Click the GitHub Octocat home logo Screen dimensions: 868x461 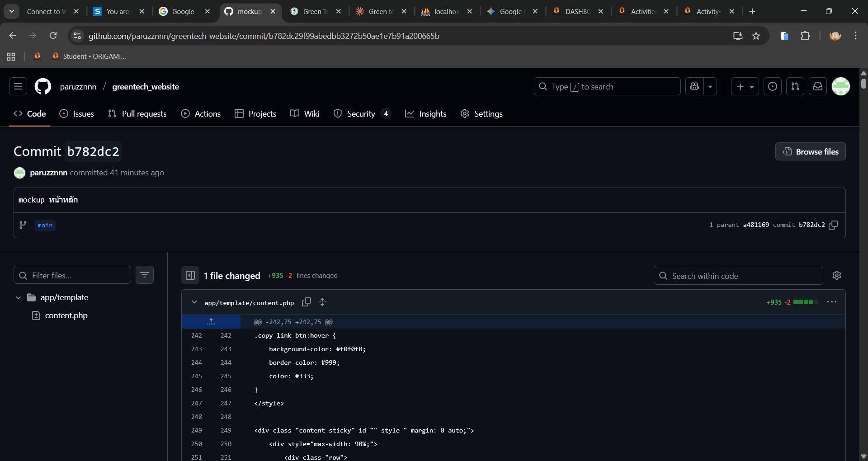(43, 86)
